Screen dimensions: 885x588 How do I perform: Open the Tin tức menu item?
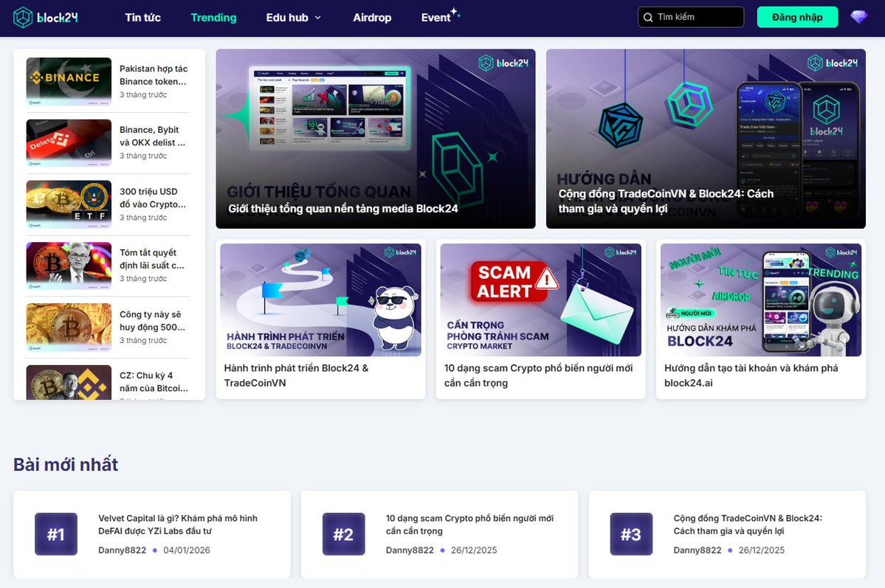pos(142,18)
